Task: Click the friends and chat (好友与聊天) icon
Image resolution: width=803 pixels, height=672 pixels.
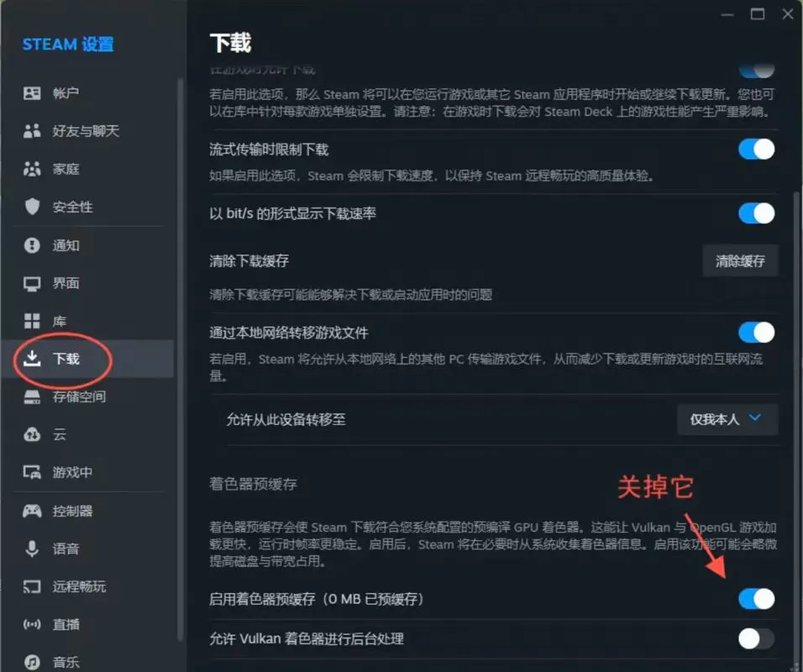Action: pos(32,131)
